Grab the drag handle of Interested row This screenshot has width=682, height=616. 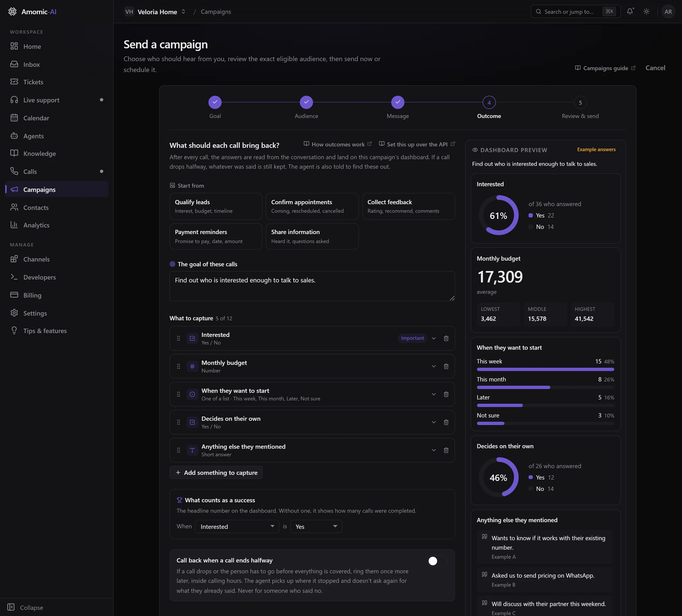pyautogui.click(x=179, y=338)
